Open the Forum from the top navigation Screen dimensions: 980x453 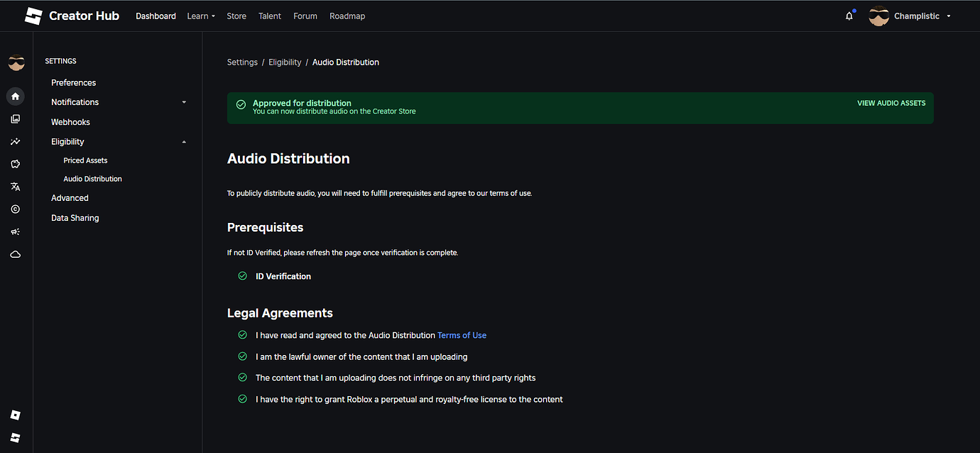305,16
